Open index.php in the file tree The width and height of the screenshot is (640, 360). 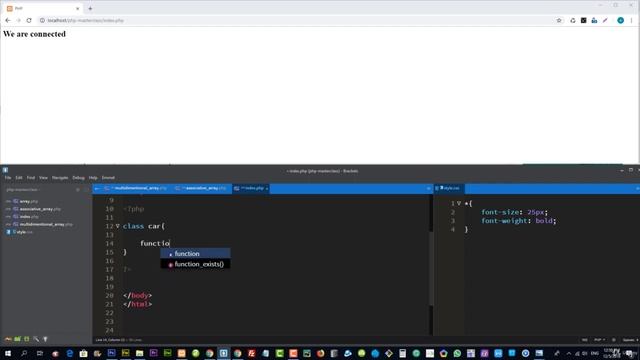(x=29, y=217)
